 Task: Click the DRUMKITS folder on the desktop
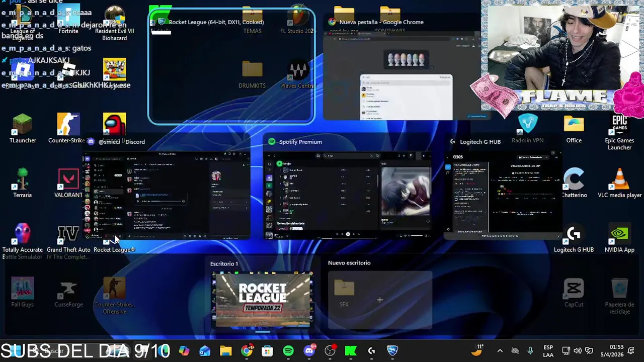pos(252,74)
